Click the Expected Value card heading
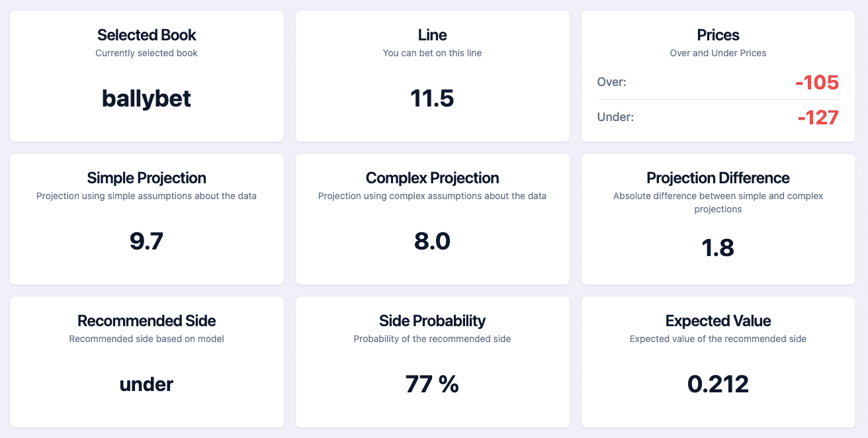Screen dimensions: 868x438 (x=718, y=320)
